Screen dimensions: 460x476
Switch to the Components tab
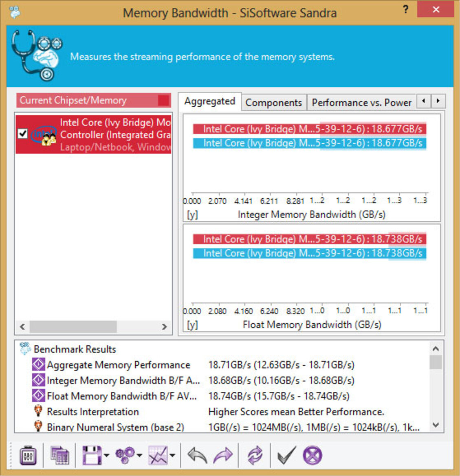click(273, 103)
